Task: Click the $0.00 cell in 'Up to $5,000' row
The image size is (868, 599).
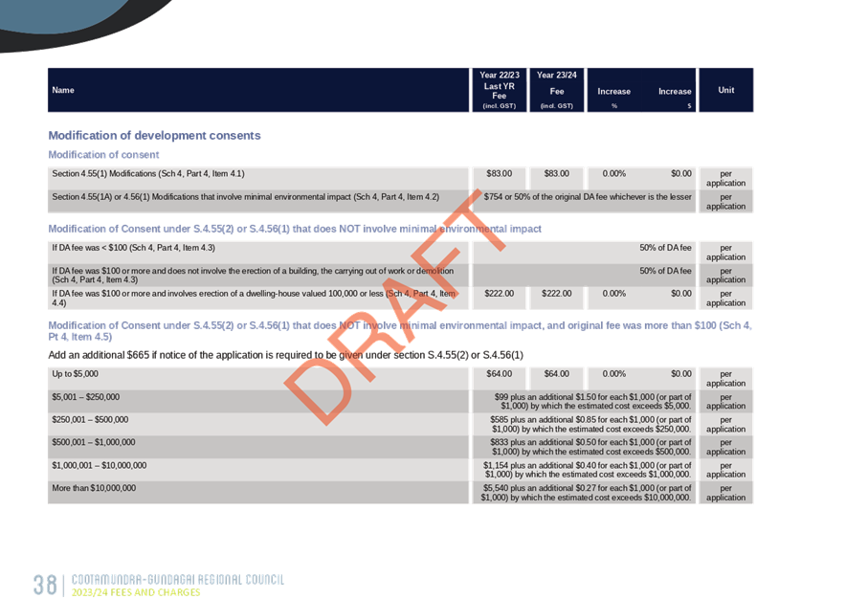Action: point(681,374)
